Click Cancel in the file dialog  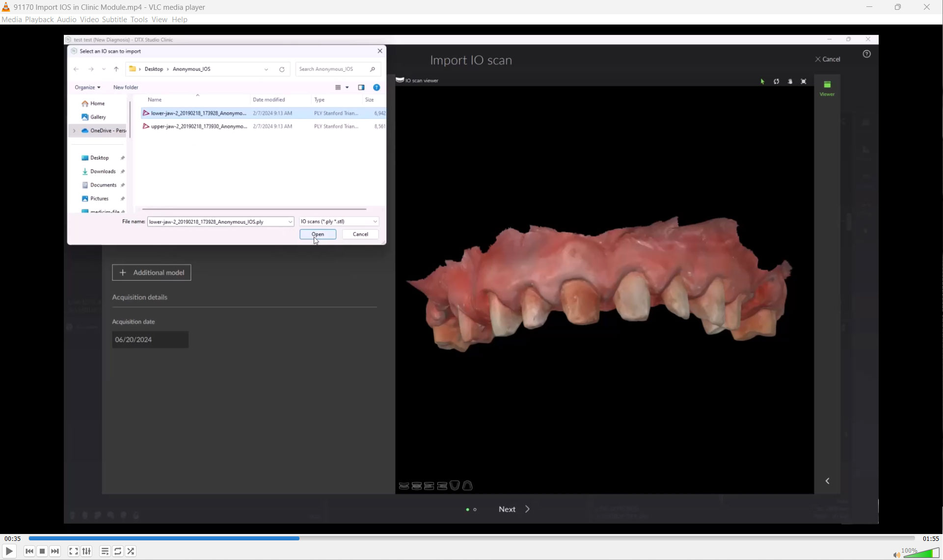[360, 234]
